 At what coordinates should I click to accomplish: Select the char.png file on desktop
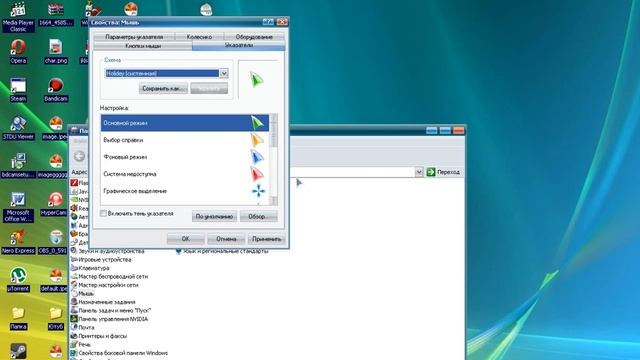(56, 52)
